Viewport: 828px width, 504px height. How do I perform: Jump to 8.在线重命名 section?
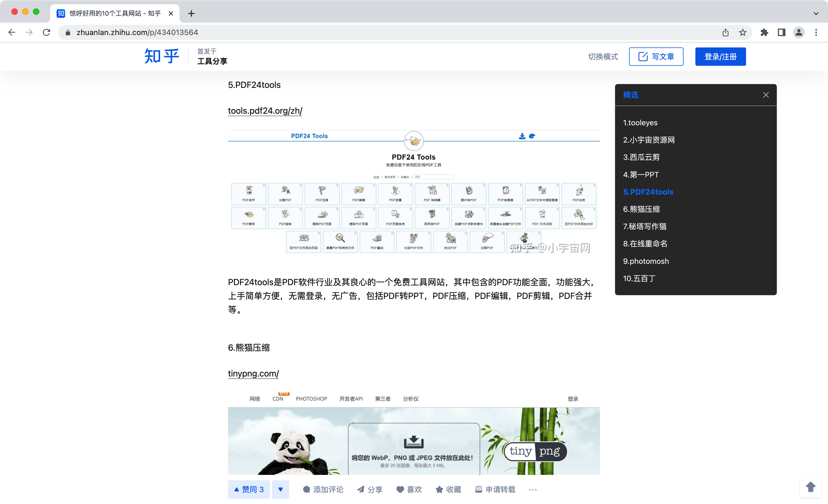point(645,244)
